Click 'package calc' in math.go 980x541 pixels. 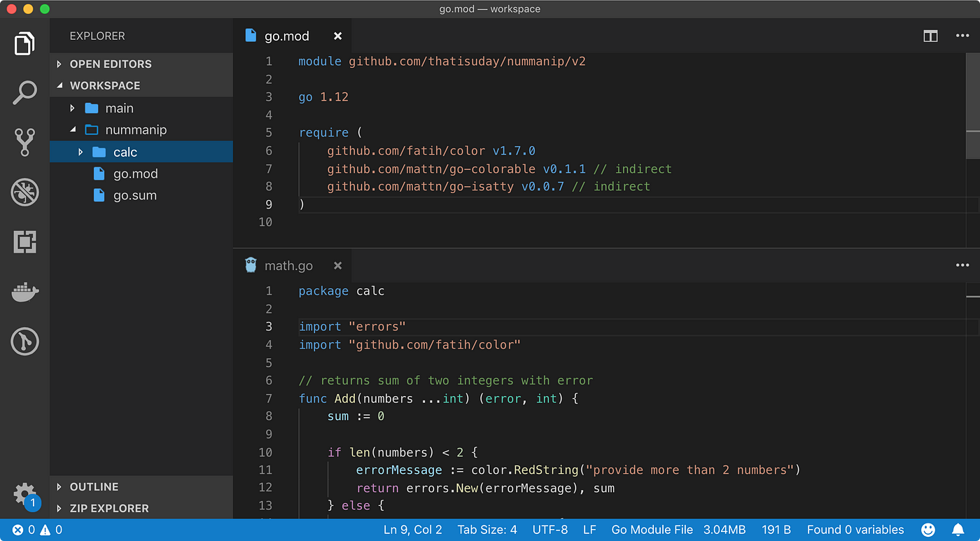(x=342, y=291)
